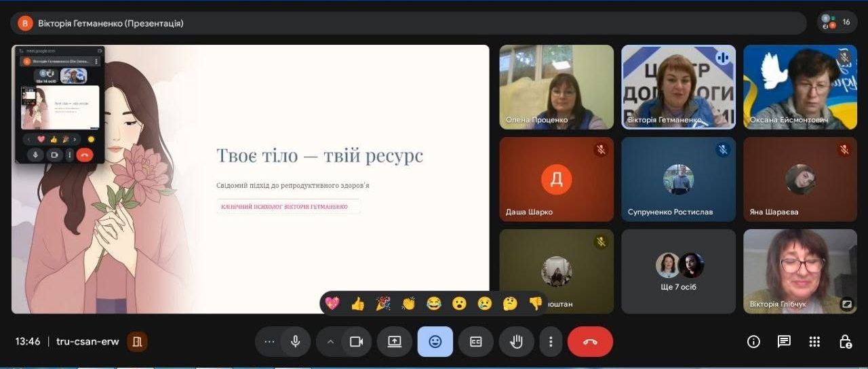Open host controls lock icon
This screenshot has height=369, width=868.
[845, 341]
